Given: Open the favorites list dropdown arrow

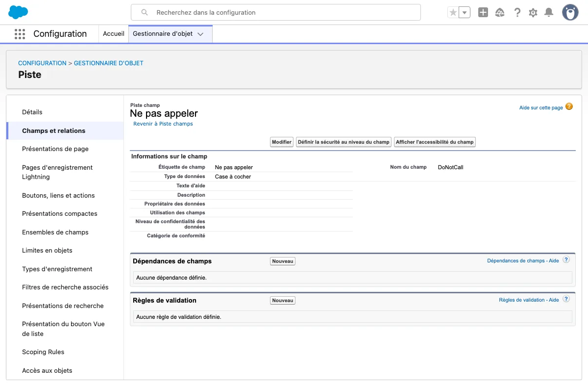Looking at the screenshot, I should 465,13.
